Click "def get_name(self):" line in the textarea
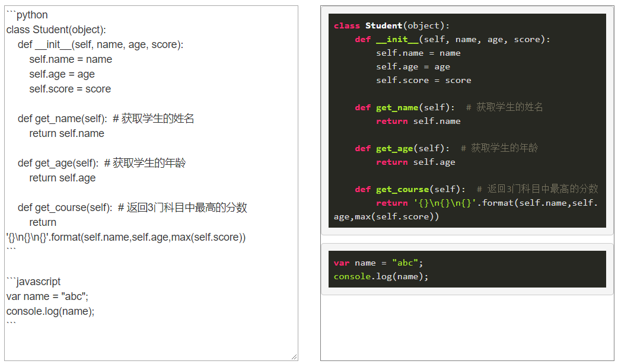Screen dimensions: 618x364 click(106, 119)
